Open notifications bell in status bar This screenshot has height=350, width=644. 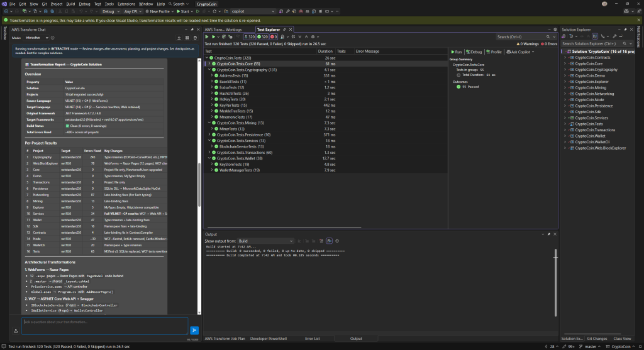pos(640,347)
